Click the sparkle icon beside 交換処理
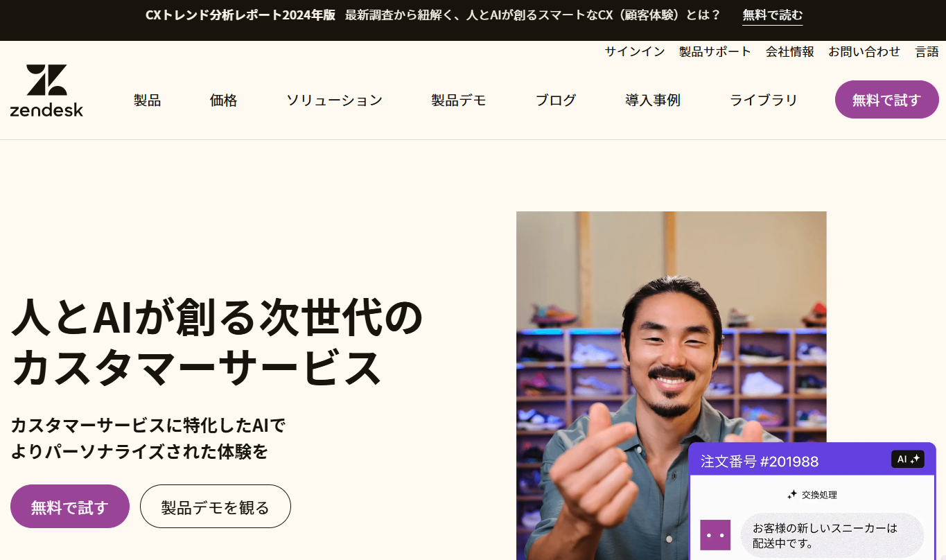 792,495
